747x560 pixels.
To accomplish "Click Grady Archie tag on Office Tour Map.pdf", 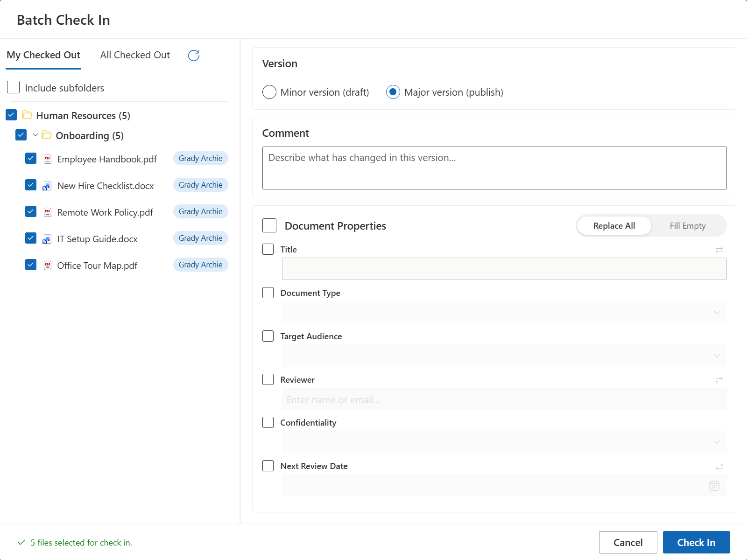I will (x=201, y=265).
